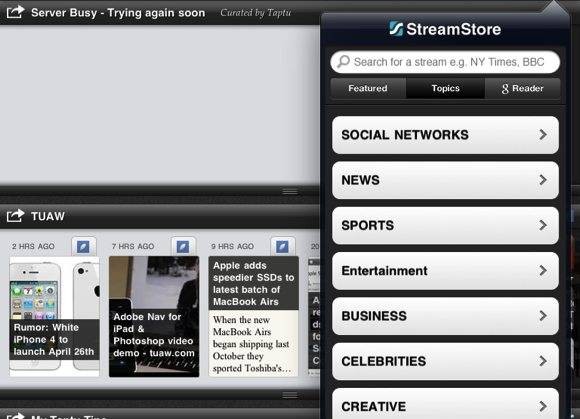The height and width of the screenshot is (419, 580).
Task: Expand SPORTS chevron arrow
Action: [x=543, y=225]
